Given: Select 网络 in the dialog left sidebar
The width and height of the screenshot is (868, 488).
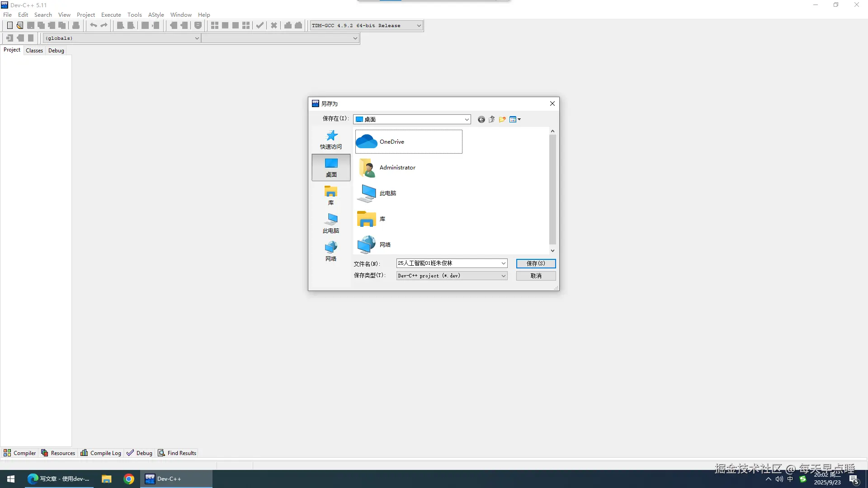Looking at the screenshot, I should (x=331, y=252).
